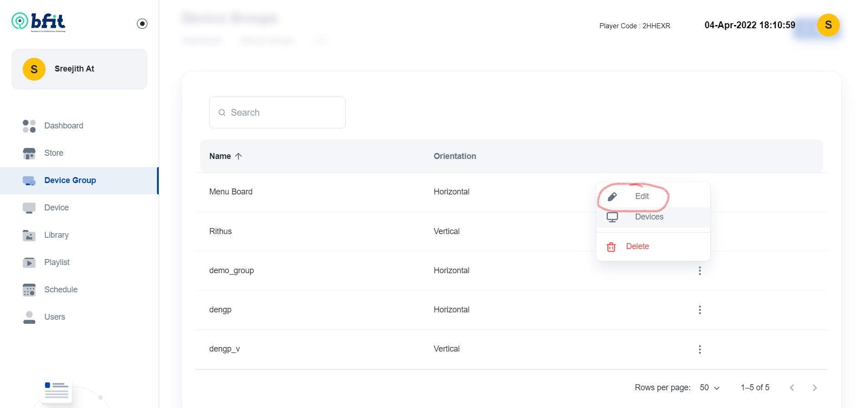Click Vertical orientation of Rithus
The width and height of the screenshot is (868, 408).
click(446, 231)
